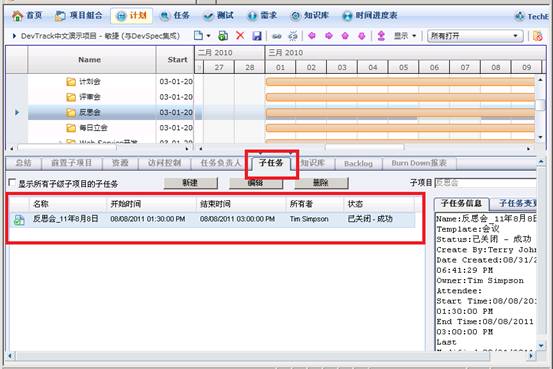Click the Gantt horizontal scrollbar thumb

point(364,147)
